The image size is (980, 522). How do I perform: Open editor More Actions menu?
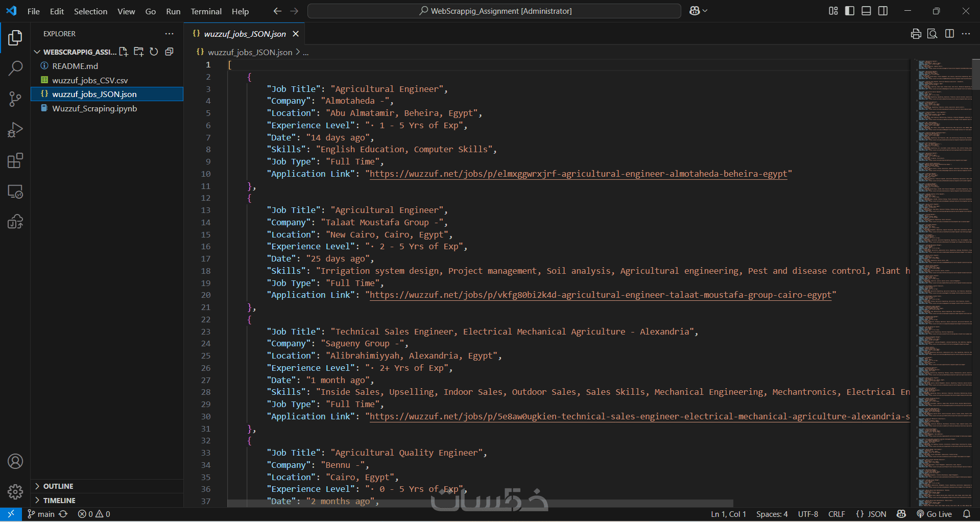[966, 34]
